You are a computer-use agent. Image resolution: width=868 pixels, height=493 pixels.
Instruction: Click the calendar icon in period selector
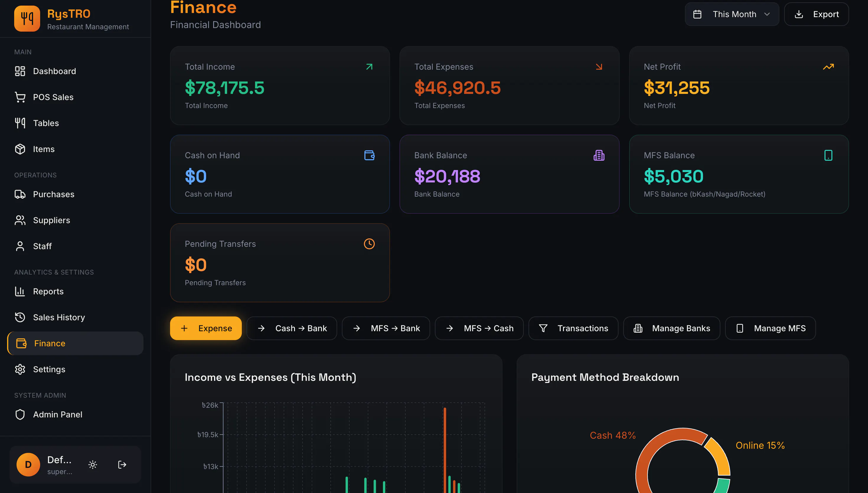tap(697, 14)
